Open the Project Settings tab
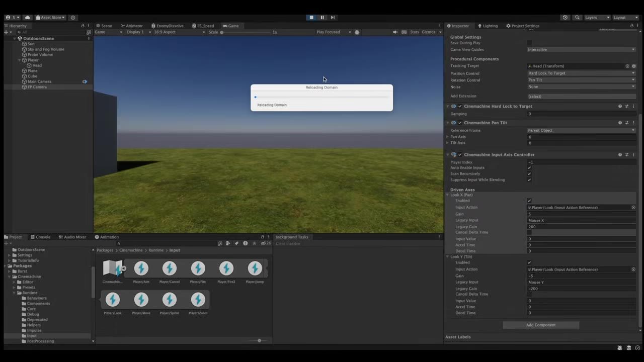Screen dimensions: 644x362 [523, 26]
